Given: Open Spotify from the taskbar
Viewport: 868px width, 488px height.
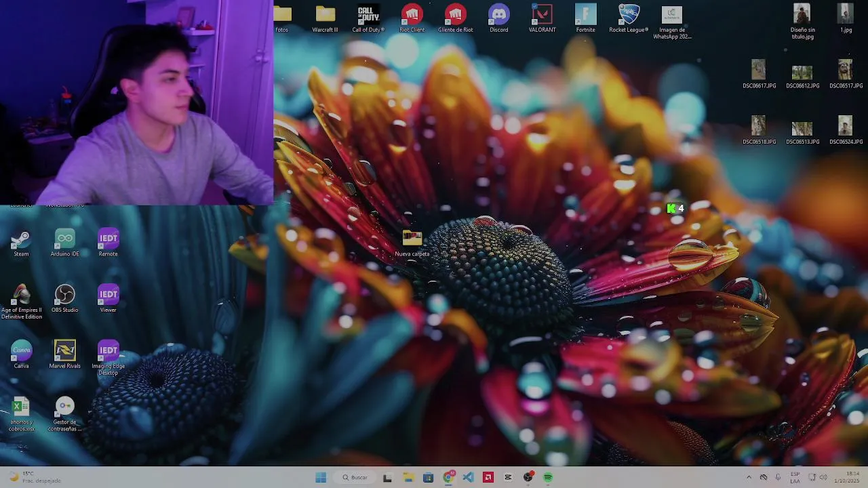Looking at the screenshot, I should 548,477.
